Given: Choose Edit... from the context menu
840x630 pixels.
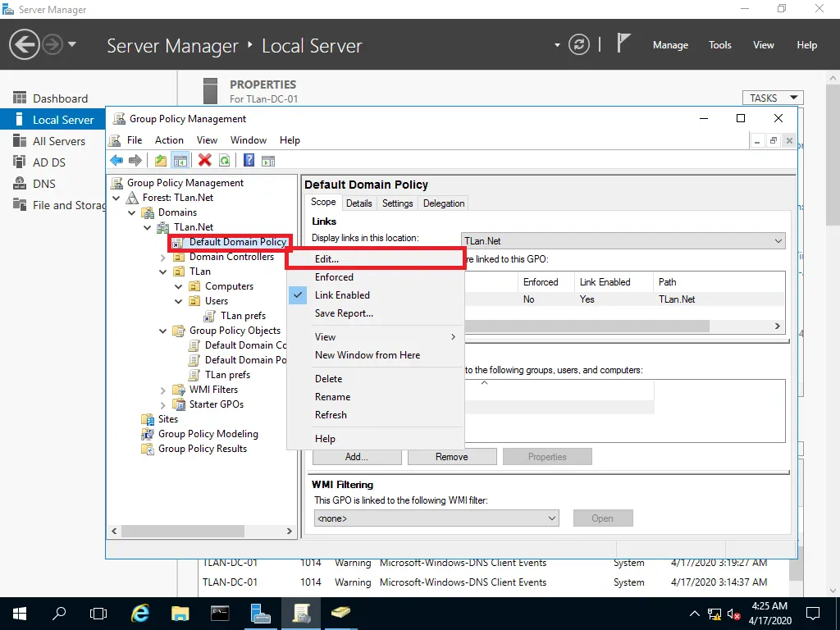Looking at the screenshot, I should [x=376, y=258].
